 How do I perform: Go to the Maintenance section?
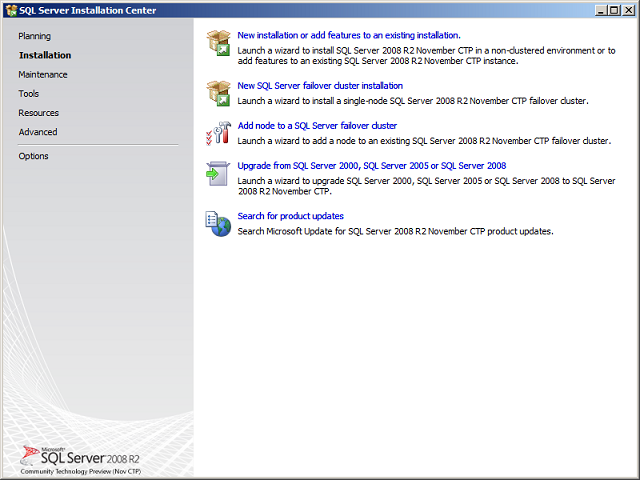pyautogui.click(x=43, y=75)
